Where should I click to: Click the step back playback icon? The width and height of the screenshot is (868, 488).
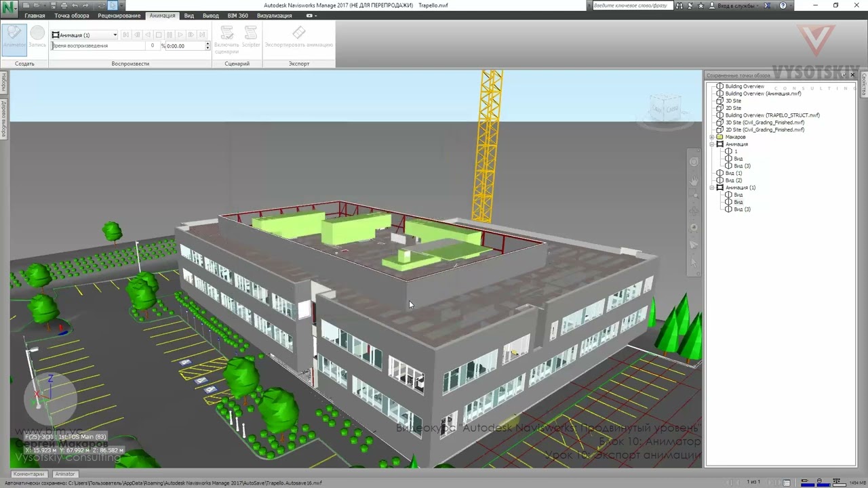point(136,35)
